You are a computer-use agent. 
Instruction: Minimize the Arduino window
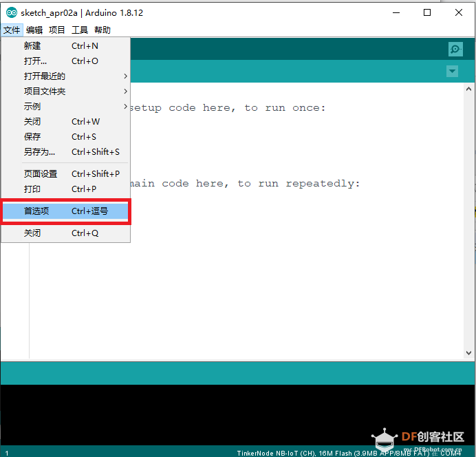point(396,13)
